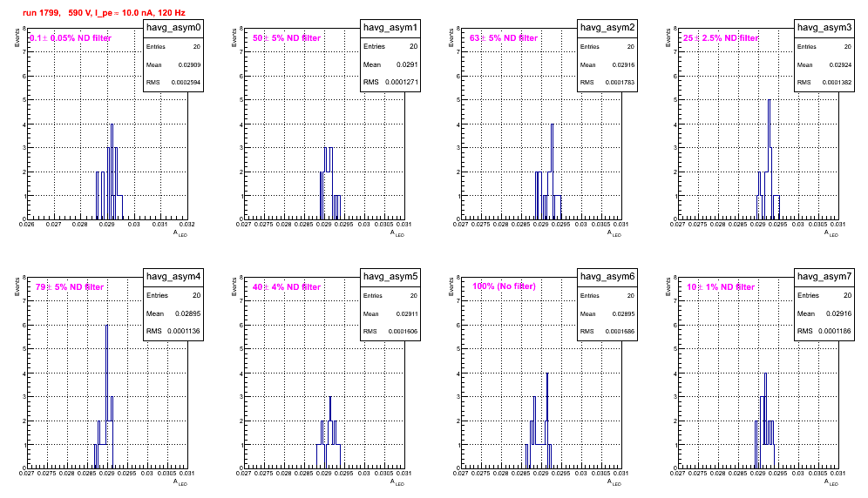This screenshot has width=868, height=498.
Task: Select the havg_asym3 stats box title
Action: pos(824,28)
